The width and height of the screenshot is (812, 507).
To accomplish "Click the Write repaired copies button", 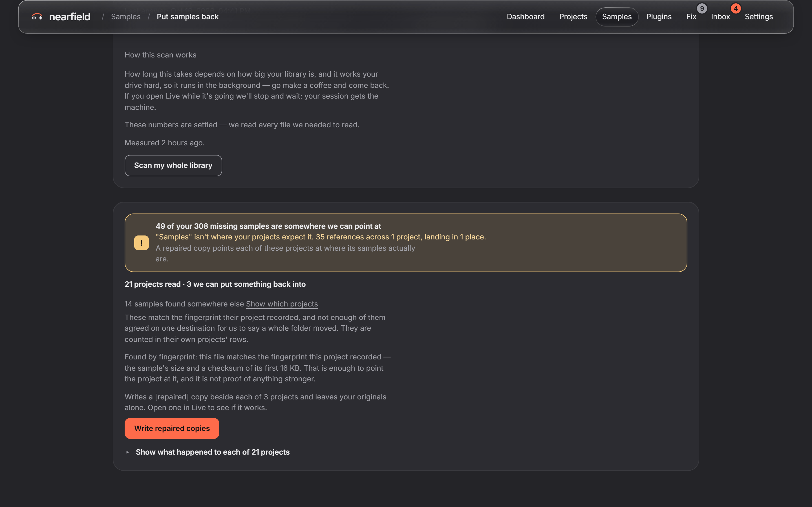I will click(x=172, y=428).
